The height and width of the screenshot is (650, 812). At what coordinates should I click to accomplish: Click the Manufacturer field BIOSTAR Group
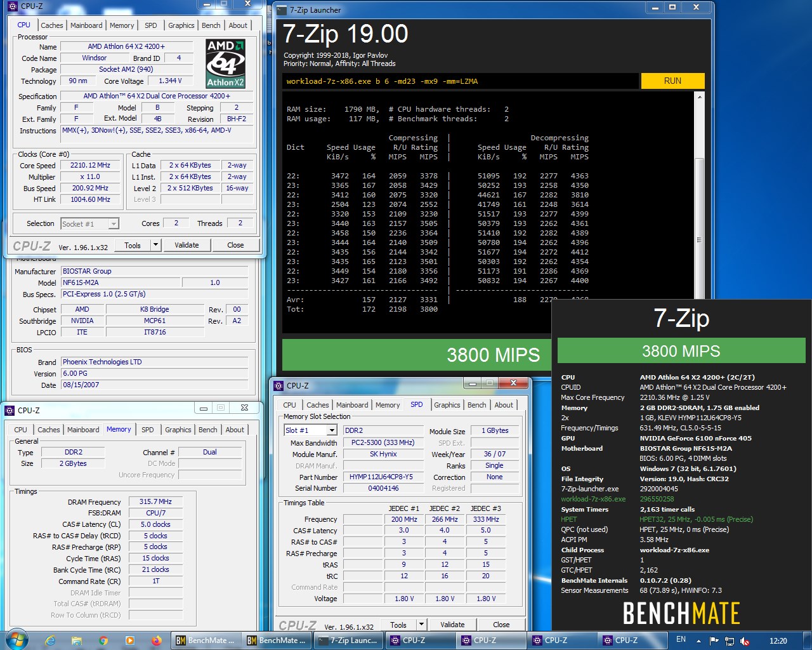155,271
